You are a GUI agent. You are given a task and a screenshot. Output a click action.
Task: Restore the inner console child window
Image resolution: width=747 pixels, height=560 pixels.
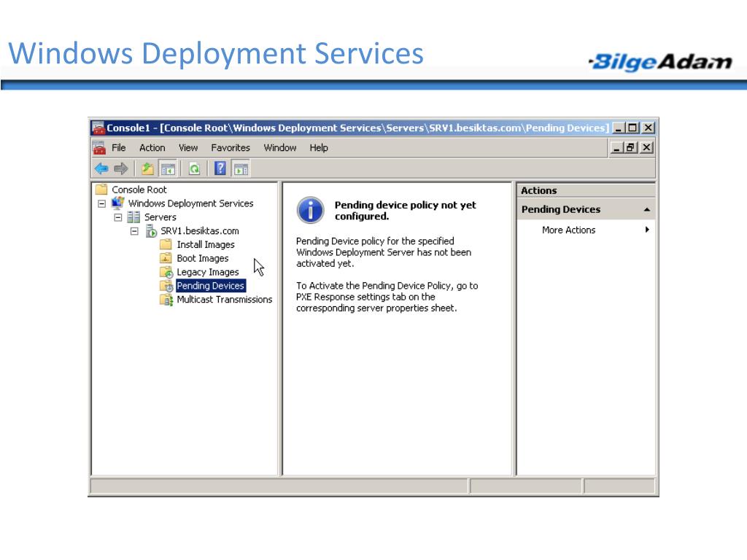tap(630, 147)
